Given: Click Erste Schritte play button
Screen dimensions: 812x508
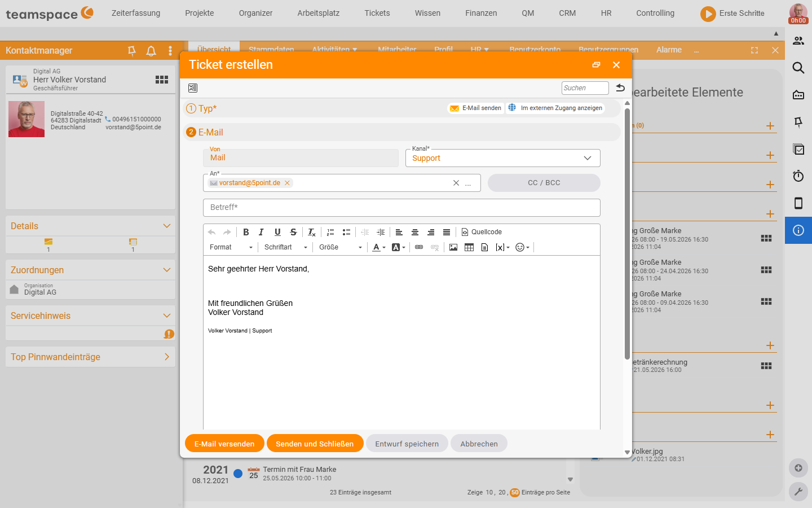Looking at the screenshot, I should (708, 14).
